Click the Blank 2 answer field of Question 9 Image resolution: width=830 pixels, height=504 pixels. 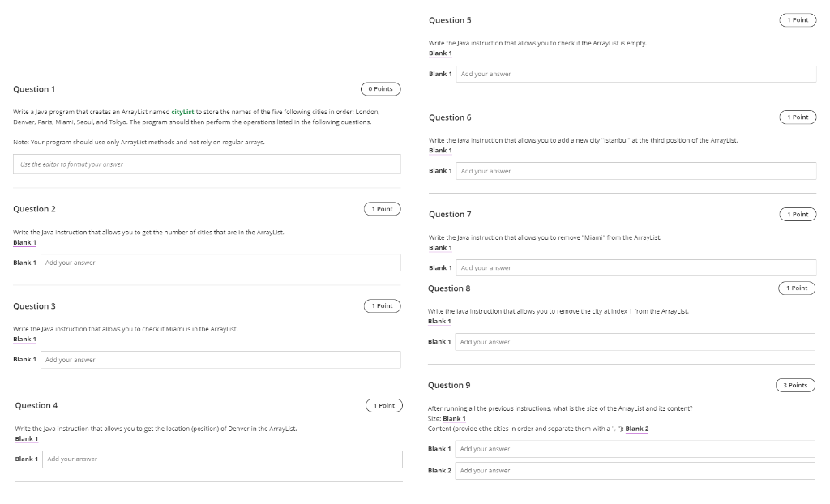coord(636,470)
